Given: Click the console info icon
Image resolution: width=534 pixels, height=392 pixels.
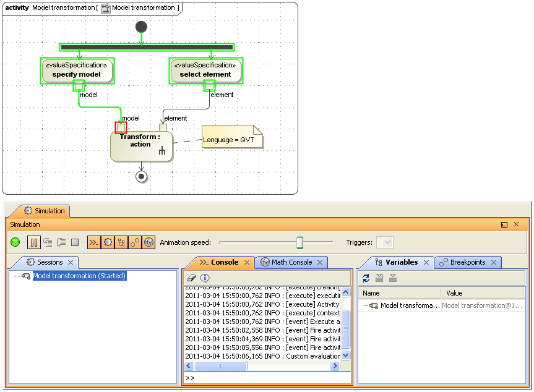Looking at the screenshot, I should point(205,278).
